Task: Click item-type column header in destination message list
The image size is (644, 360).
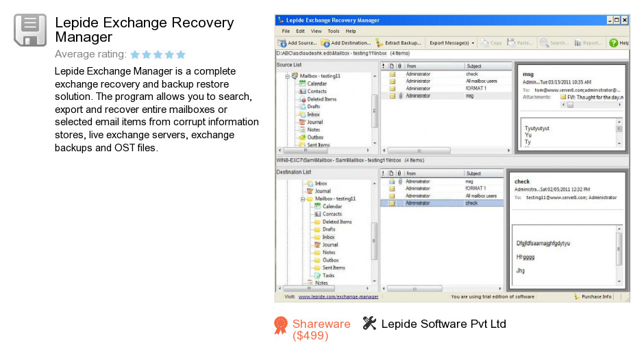Action: [x=391, y=173]
